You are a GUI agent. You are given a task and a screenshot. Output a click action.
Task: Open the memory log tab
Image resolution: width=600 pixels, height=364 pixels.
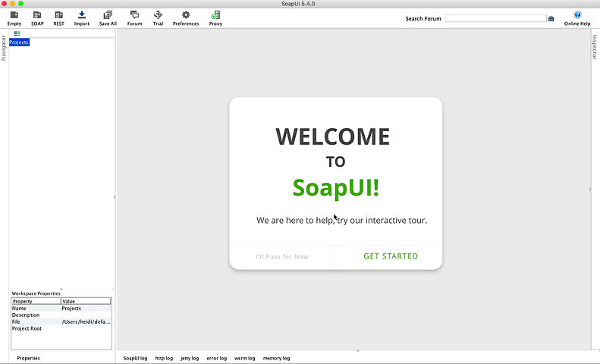(x=276, y=358)
